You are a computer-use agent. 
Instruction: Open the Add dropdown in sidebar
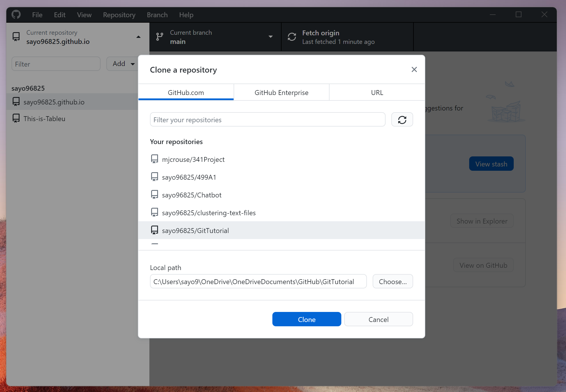tap(123, 64)
